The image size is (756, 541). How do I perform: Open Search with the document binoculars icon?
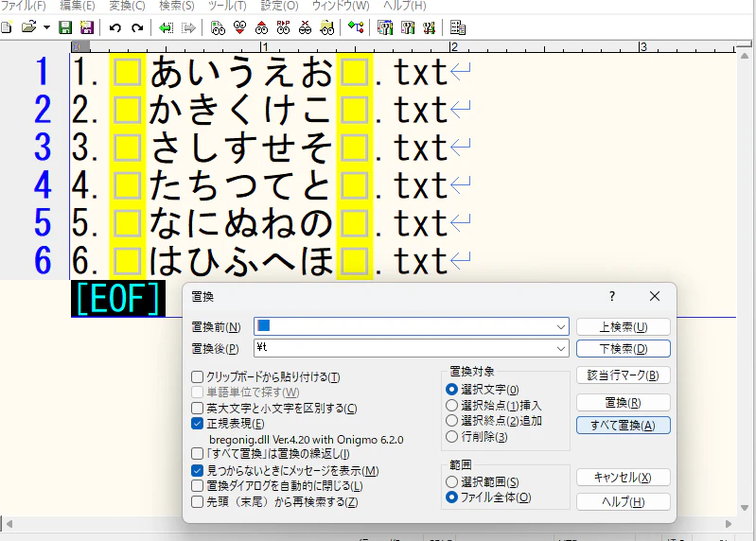click(x=218, y=28)
